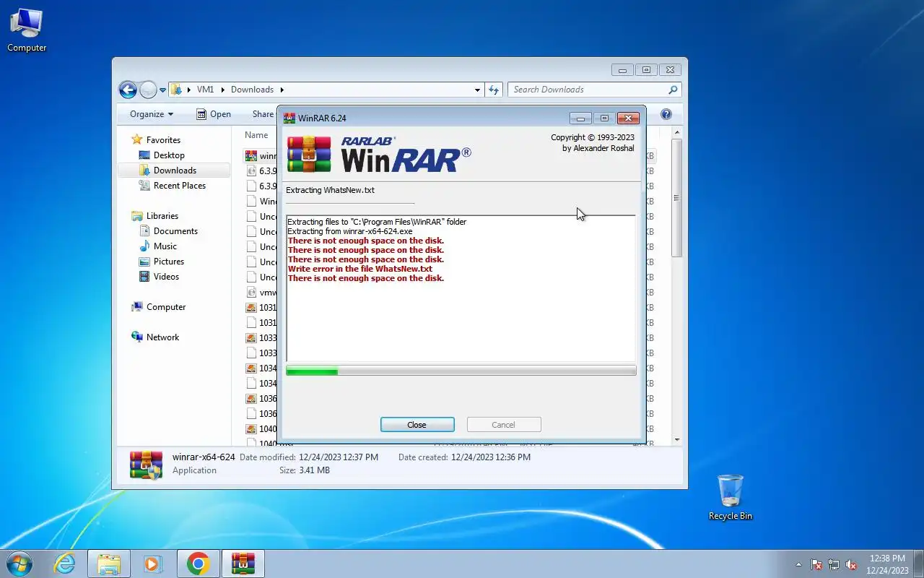Open Google Chrome from taskbar
This screenshot has width=924, height=578.
point(198,564)
